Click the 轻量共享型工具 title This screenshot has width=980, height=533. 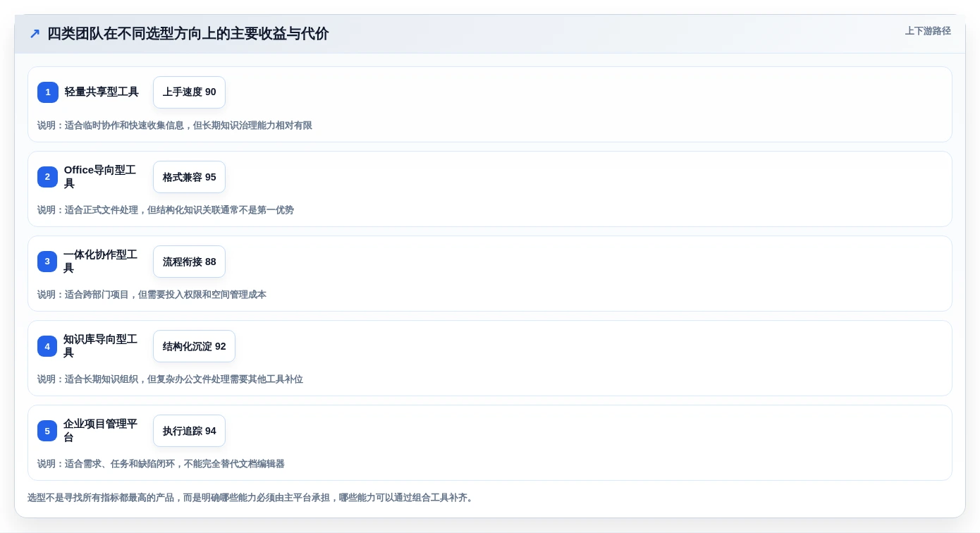pos(102,92)
